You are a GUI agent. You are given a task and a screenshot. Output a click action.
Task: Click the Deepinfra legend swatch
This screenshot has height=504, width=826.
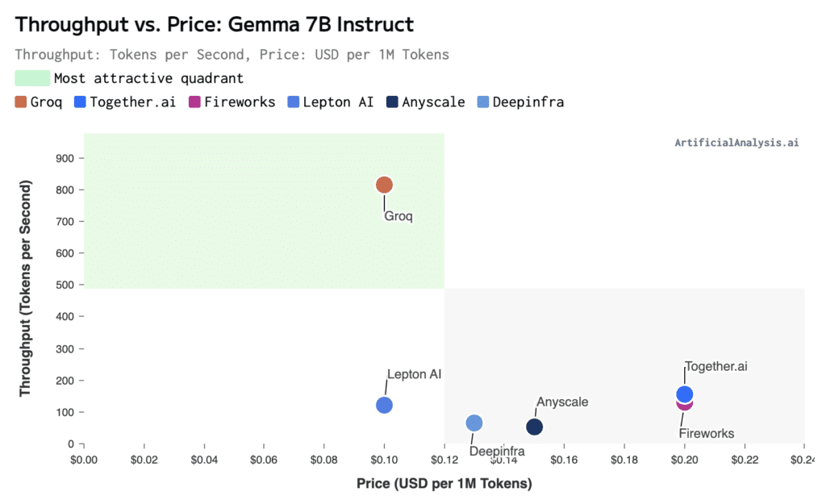click(x=483, y=102)
